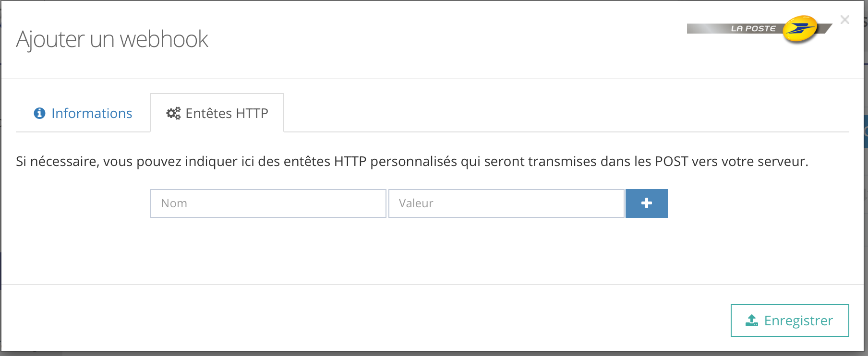Click the info circle icon on Informations tab

coord(39,113)
